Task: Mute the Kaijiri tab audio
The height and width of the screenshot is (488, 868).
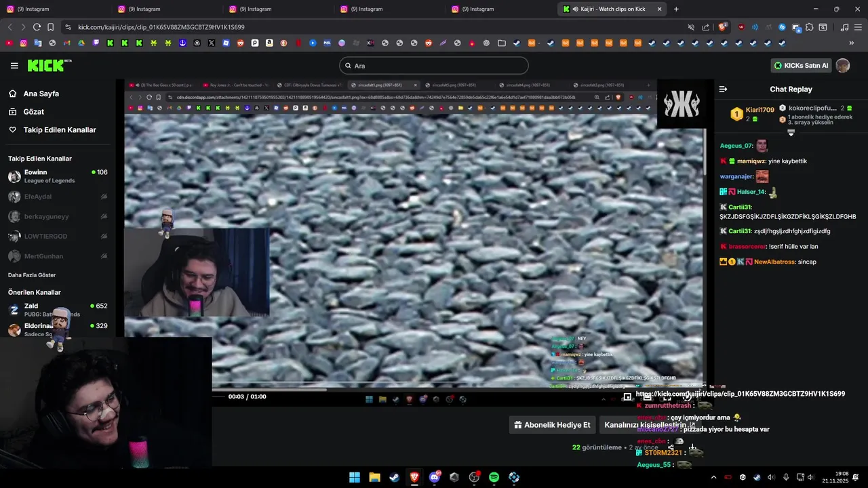Action: (574, 9)
